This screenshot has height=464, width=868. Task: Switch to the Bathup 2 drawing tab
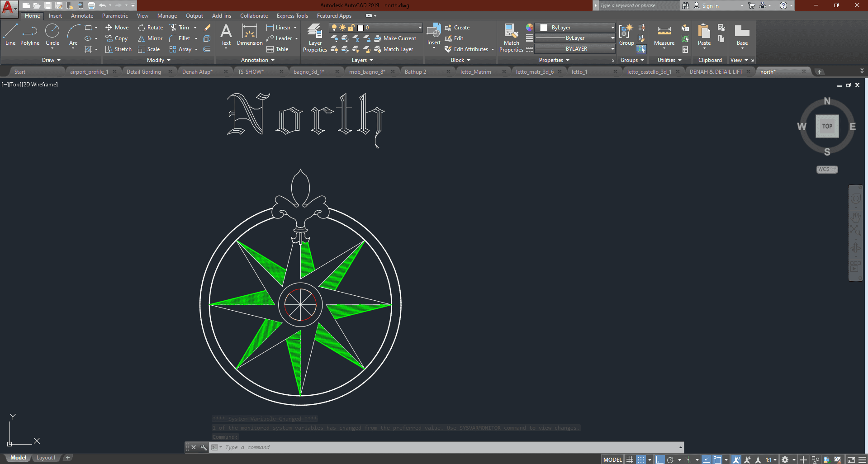[415, 72]
